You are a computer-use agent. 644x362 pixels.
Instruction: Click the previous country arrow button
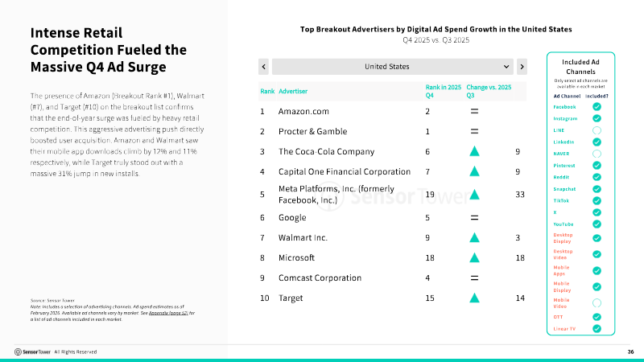(264, 67)
